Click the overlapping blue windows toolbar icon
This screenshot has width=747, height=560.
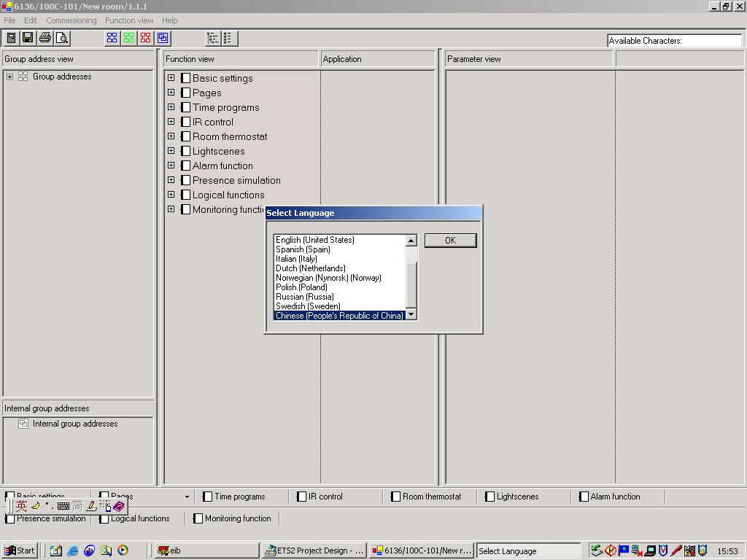coord(163,38)
